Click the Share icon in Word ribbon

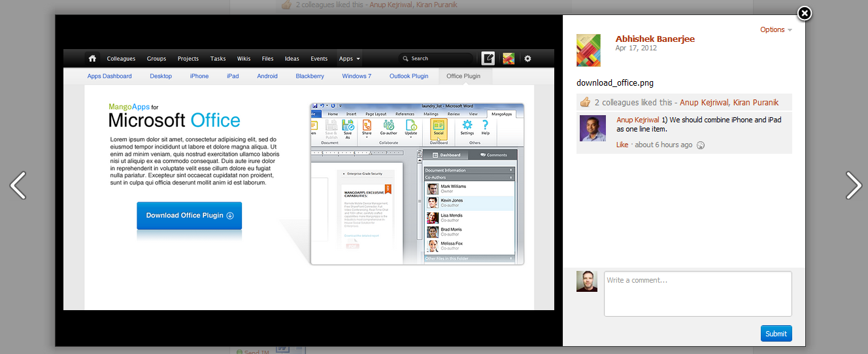point(367,128)
